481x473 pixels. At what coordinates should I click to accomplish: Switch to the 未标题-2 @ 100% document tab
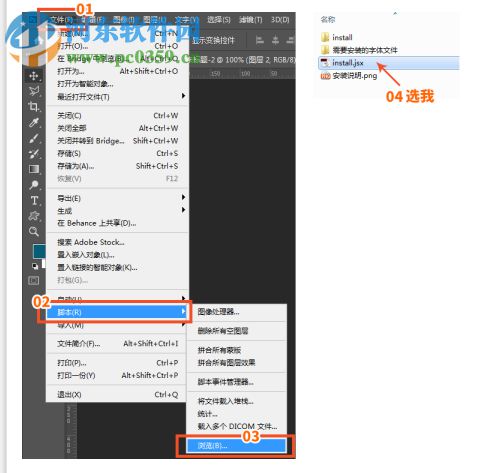(244, 60)
